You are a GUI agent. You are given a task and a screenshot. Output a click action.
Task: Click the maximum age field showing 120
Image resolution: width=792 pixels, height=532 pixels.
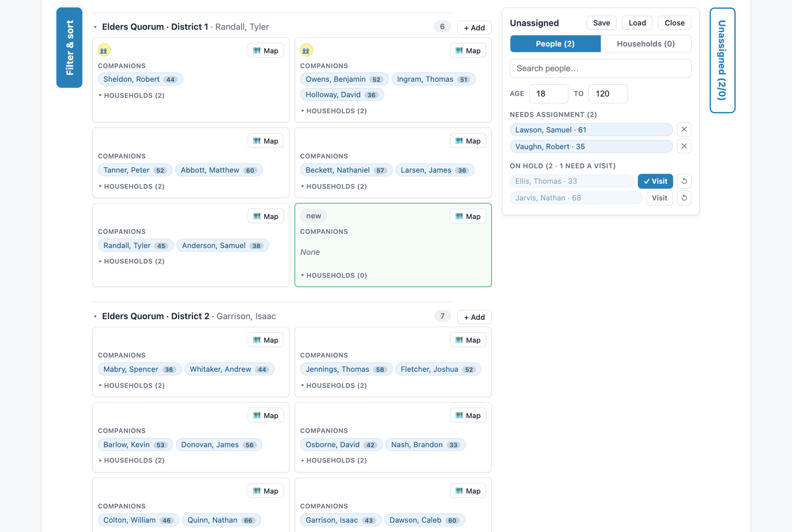pyautogui.click(x=608, y=94)
